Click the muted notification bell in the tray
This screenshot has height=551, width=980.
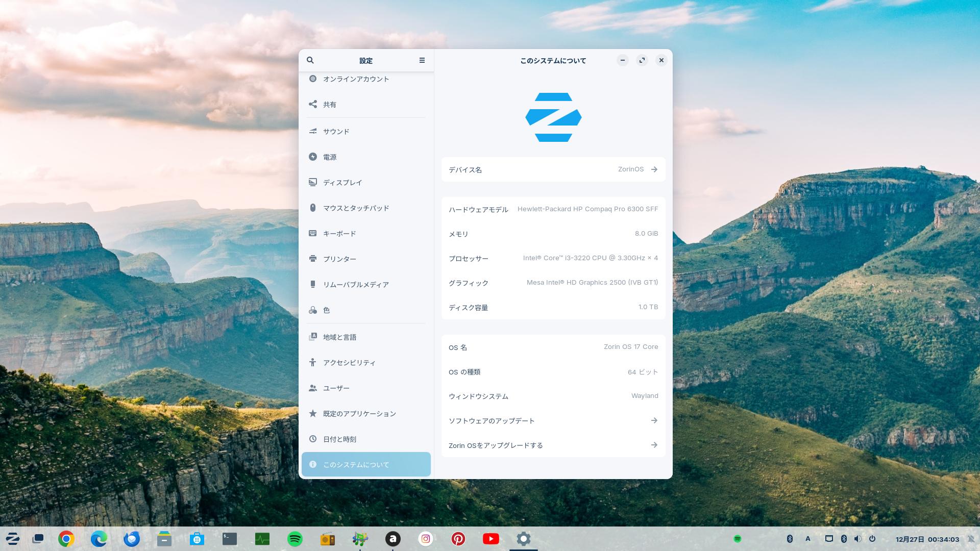click(x=971, y=539)
